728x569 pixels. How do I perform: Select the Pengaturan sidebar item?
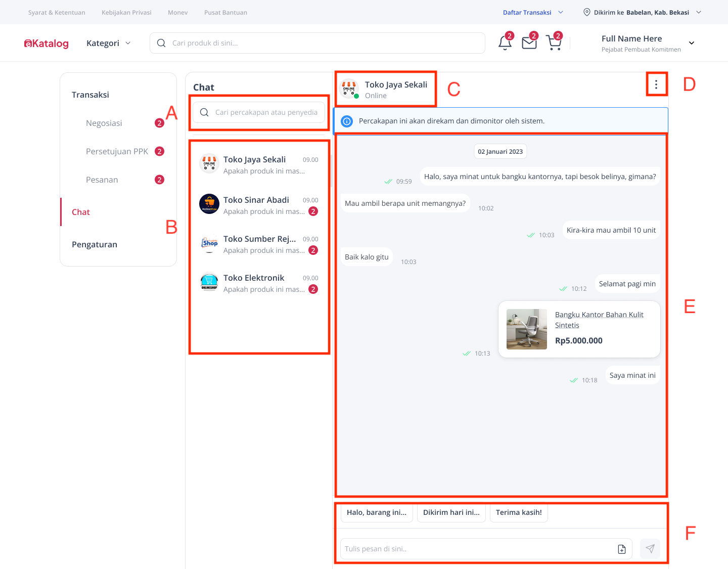(x=94, y=244)
